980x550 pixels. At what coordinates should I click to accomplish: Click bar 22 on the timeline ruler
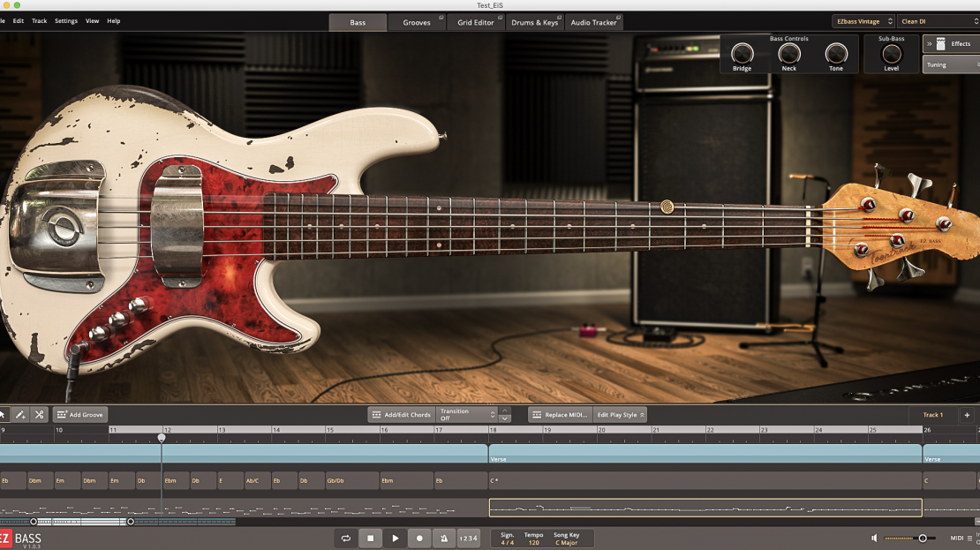click(x=711, y=430)
